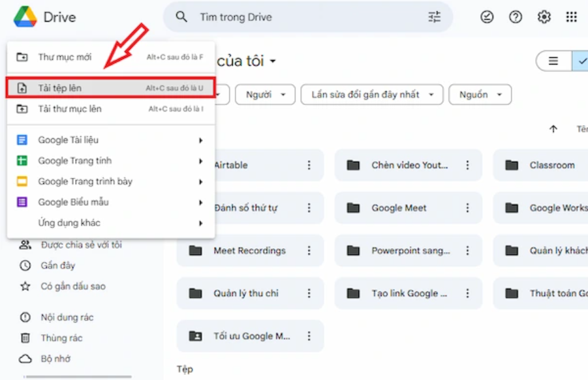This screenshot has height=380, width=588.
Task: Expand the Nguồn filter dropdown
Action: (x=480, y=94)
